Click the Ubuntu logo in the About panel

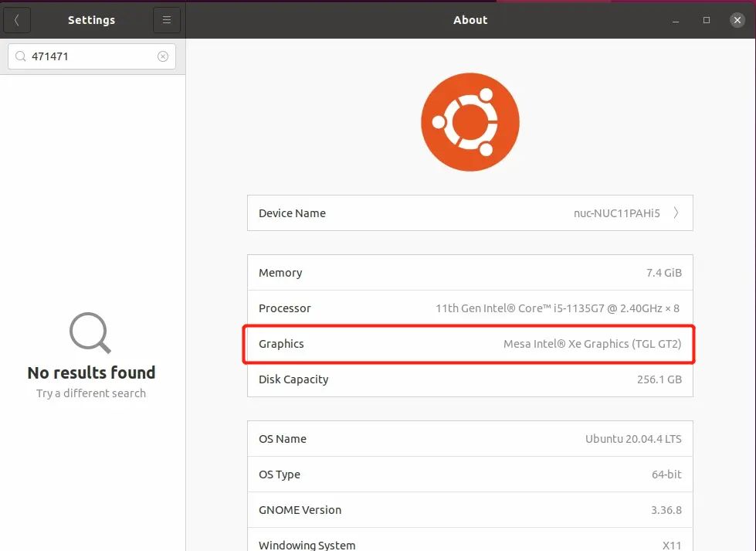pos(470,121)
